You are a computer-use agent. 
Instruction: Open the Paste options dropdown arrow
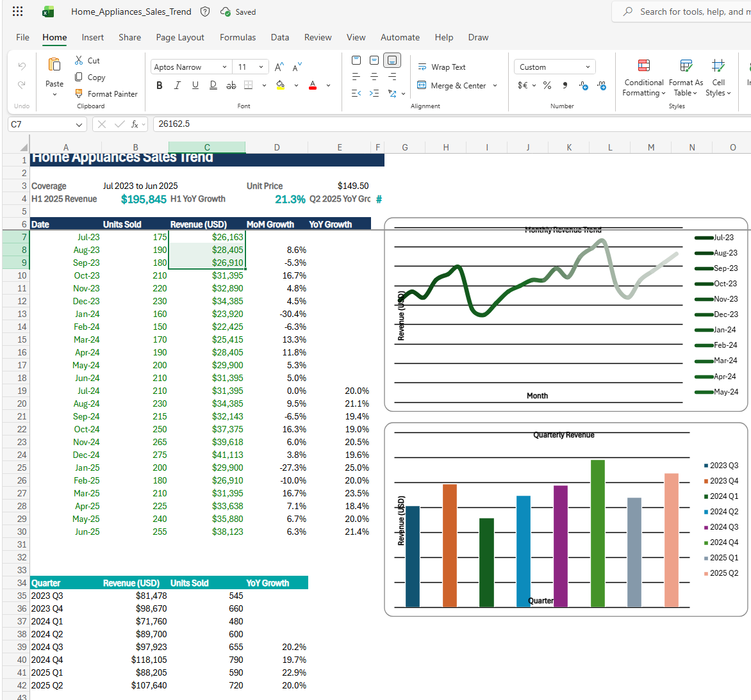click(x=54, y=95)
